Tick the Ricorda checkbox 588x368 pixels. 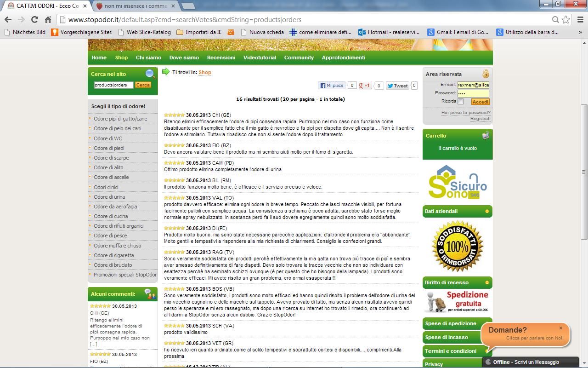[461, 102]
